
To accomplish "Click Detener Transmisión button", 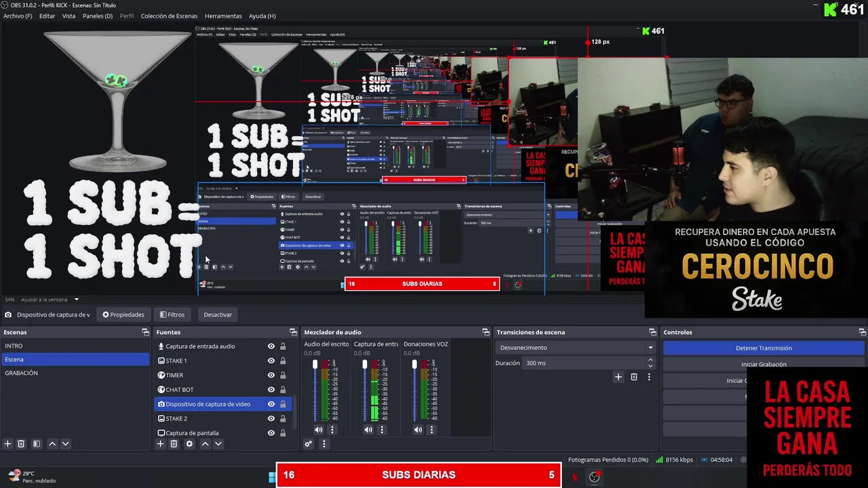I will [764, 348].
